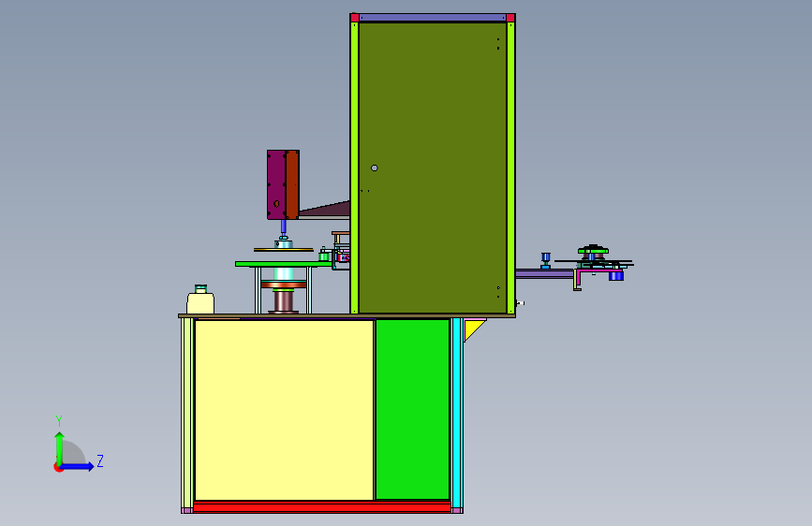
Task: Select the magenta box on the press head
Action: [276, 184]
